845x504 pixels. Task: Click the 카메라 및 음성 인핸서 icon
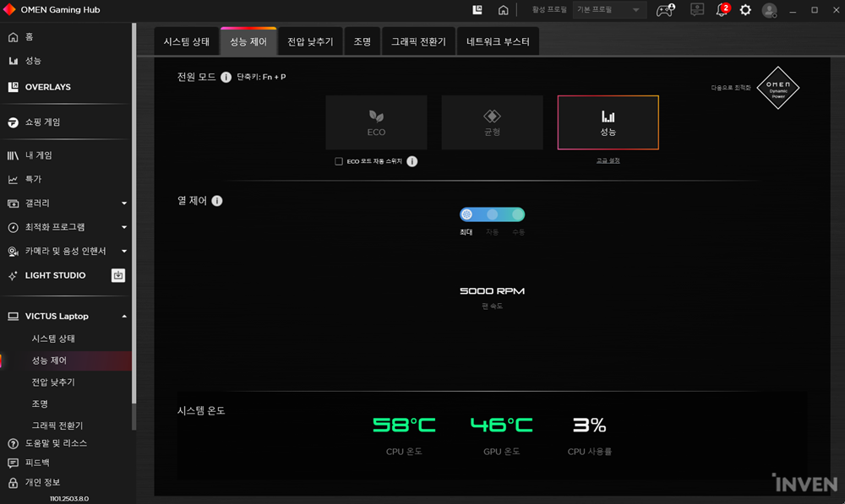pos(13,251)
